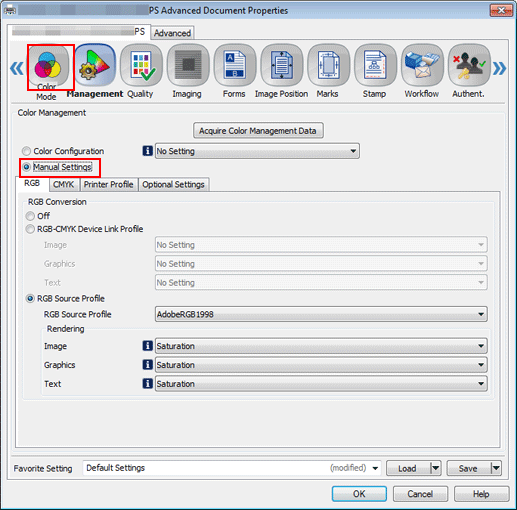The width and height of the screenshot is (517, 510).
Task: Click the printer icon in title bar
Action: pos(10,10)
